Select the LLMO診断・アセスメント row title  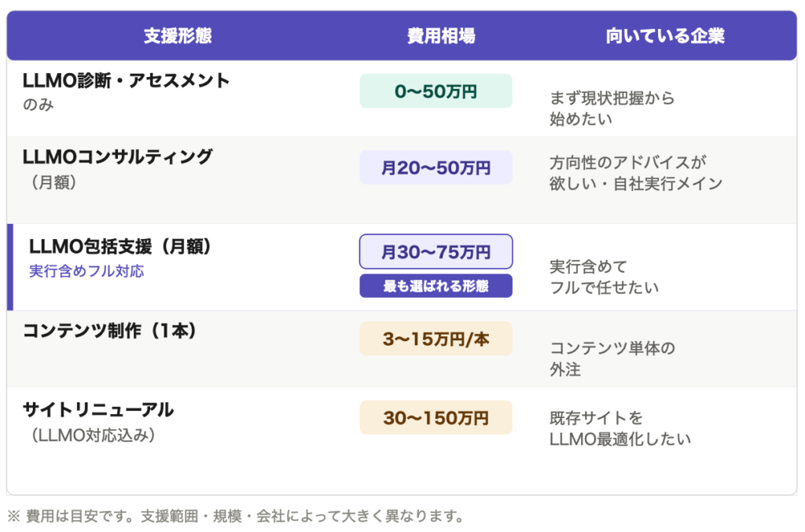tap(127, 81)
